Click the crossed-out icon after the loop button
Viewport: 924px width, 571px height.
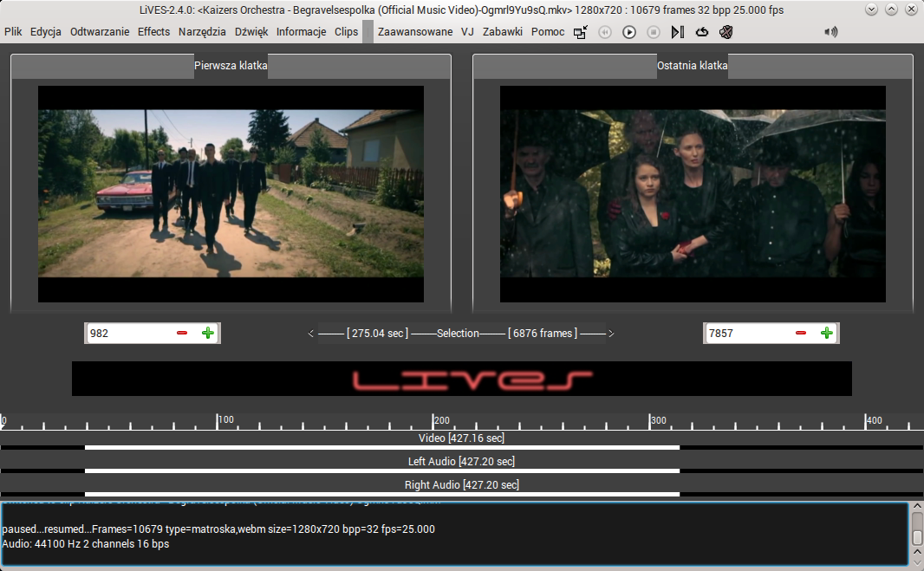726,32
